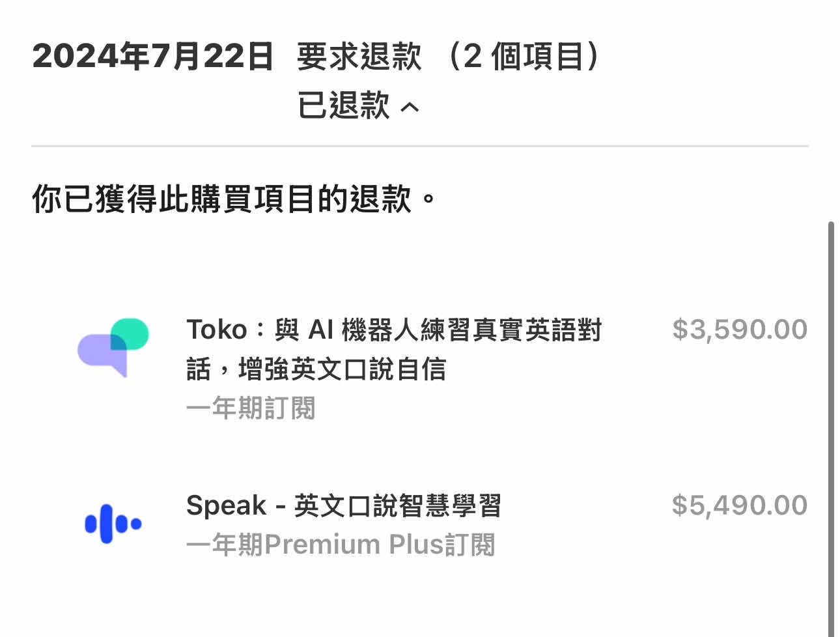Click the $3,590.00 refund amount
The height and width of the screenshot is (637, 840).
pos(739,330)
